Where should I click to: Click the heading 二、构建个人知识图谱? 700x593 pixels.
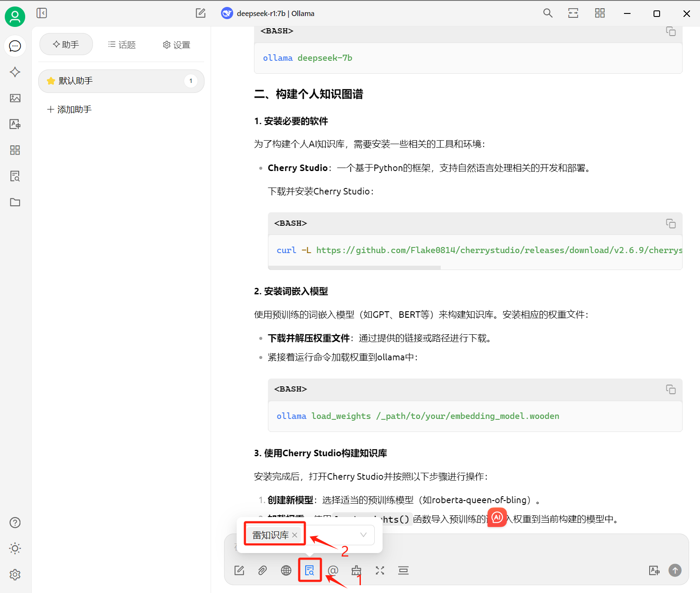click(309, 94)
